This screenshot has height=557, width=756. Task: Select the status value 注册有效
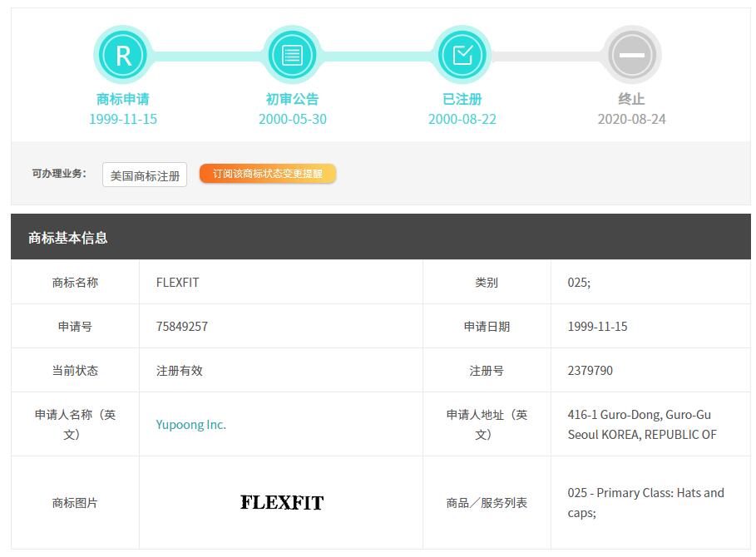[180, 371]
